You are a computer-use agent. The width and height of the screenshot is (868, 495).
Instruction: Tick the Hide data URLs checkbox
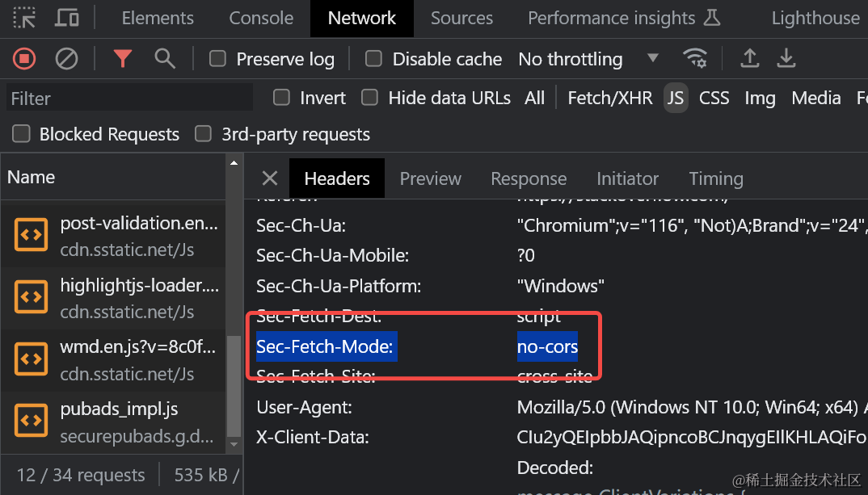click(x=369, y=98)
